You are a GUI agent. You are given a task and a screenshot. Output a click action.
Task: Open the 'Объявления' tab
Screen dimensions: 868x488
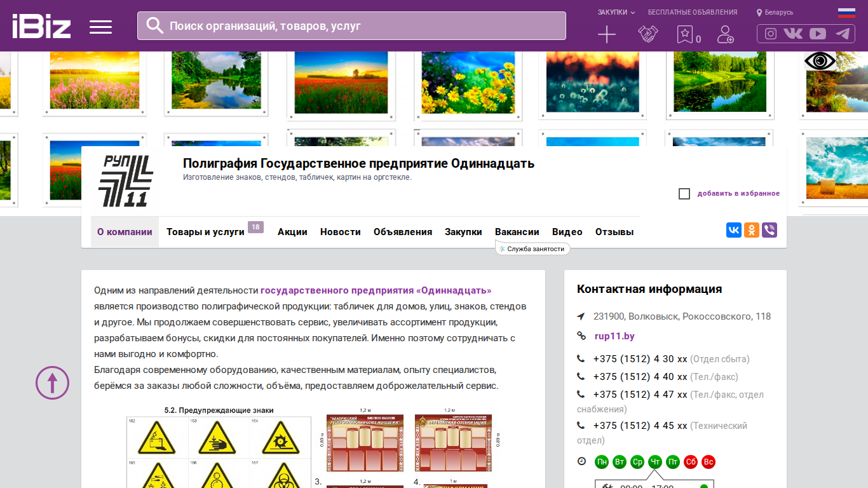(403, 232)
